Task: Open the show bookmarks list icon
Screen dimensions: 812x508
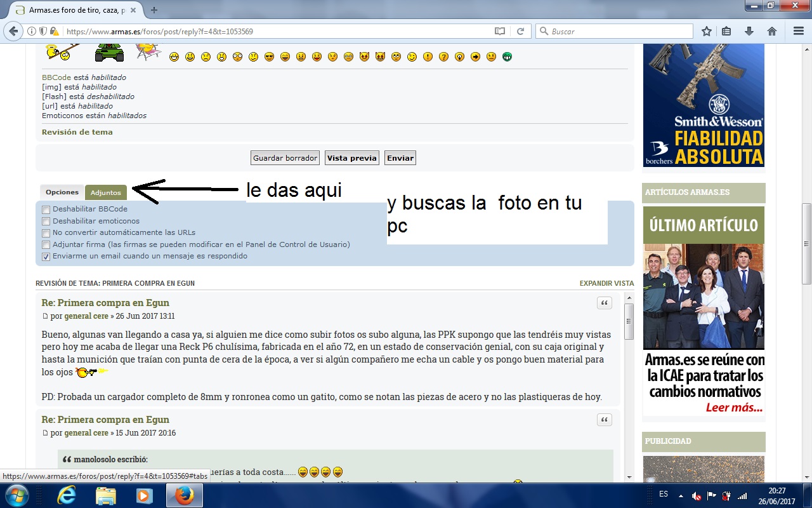Action: click(727, 31)
